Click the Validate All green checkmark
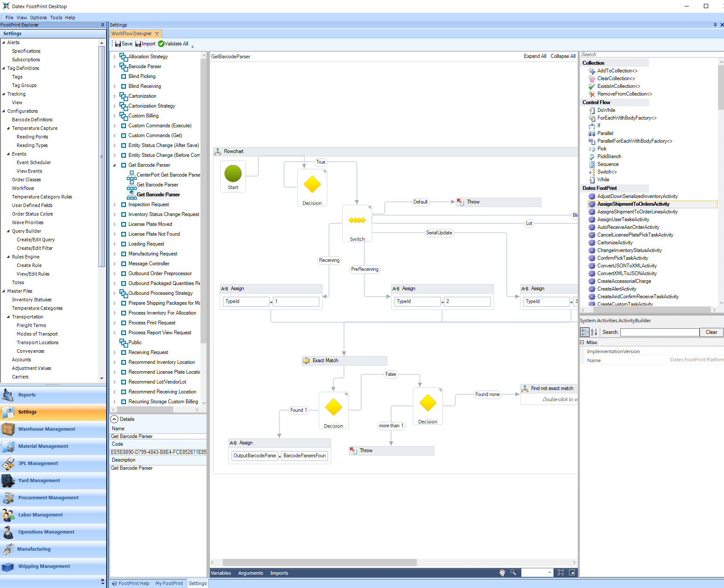Screen dimensions: 724x588 tap(161, 44)
